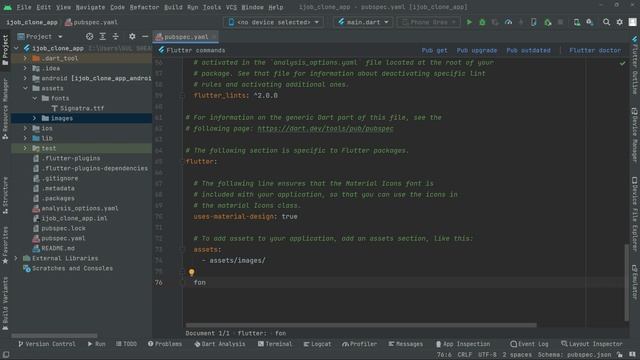
Task: Click the Project panel horizontal scrollbar
Action: click(x=54, y=336)
